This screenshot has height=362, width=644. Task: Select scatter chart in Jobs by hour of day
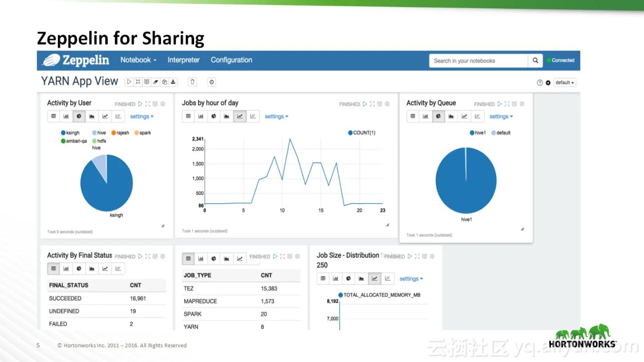253,116
